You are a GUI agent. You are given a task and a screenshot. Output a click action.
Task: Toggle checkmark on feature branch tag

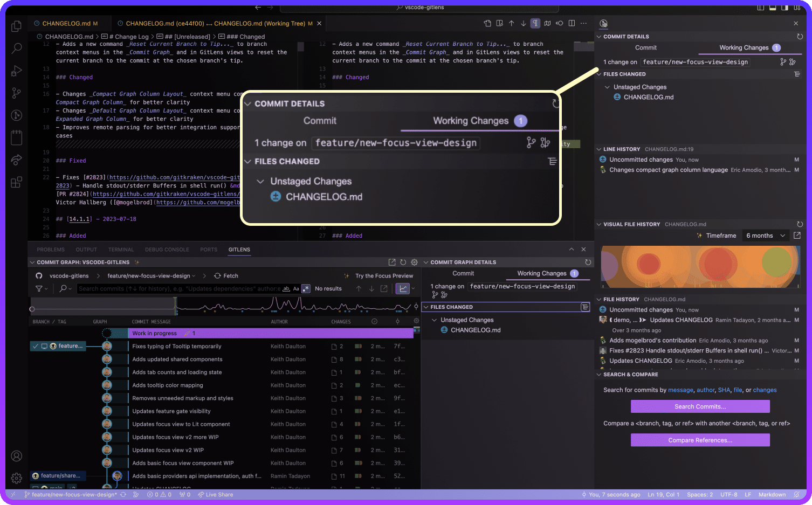coord(36,346)
